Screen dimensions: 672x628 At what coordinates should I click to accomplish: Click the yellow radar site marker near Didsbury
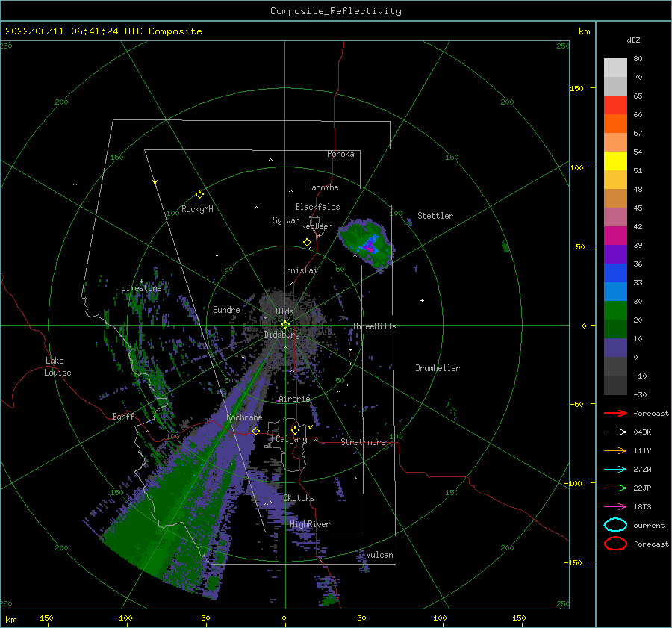click(x=285, y=325)
